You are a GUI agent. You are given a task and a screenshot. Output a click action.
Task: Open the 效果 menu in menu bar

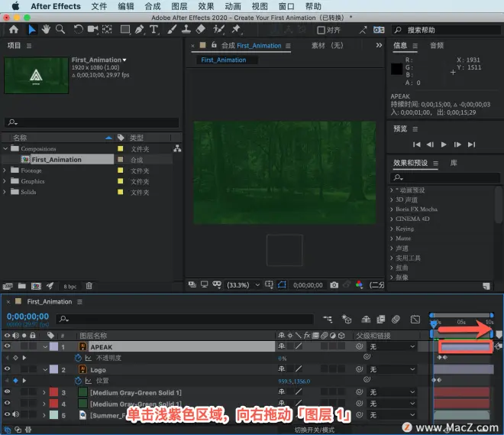[206, 6]
